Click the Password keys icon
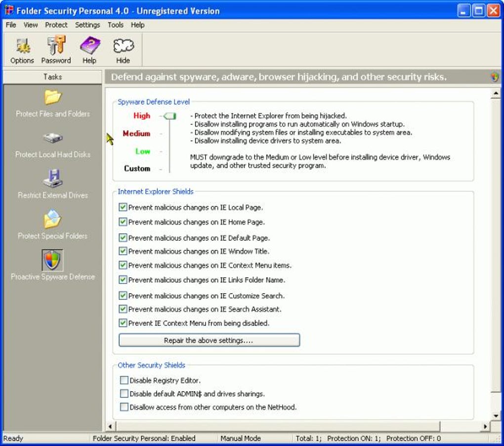This screenshot has height=446, width=504. point(56,45)
